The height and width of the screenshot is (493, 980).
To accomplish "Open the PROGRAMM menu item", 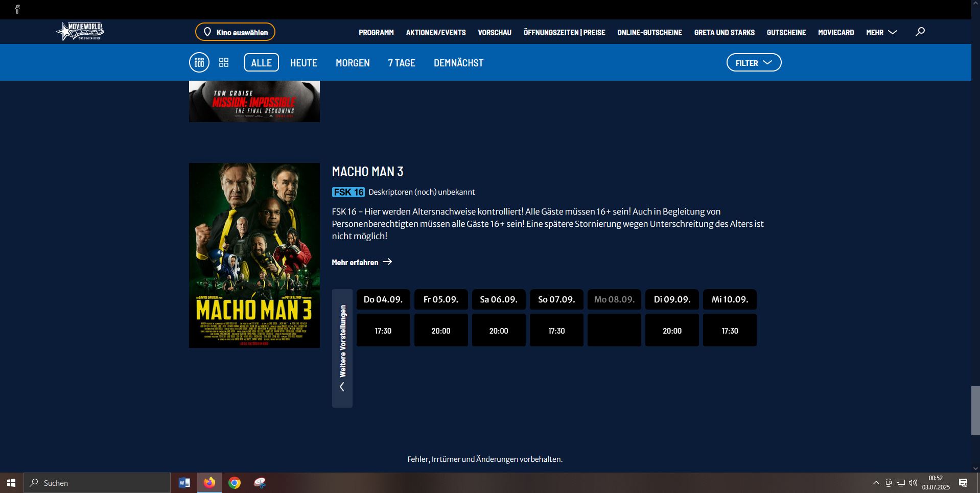I will click(376, 32).
